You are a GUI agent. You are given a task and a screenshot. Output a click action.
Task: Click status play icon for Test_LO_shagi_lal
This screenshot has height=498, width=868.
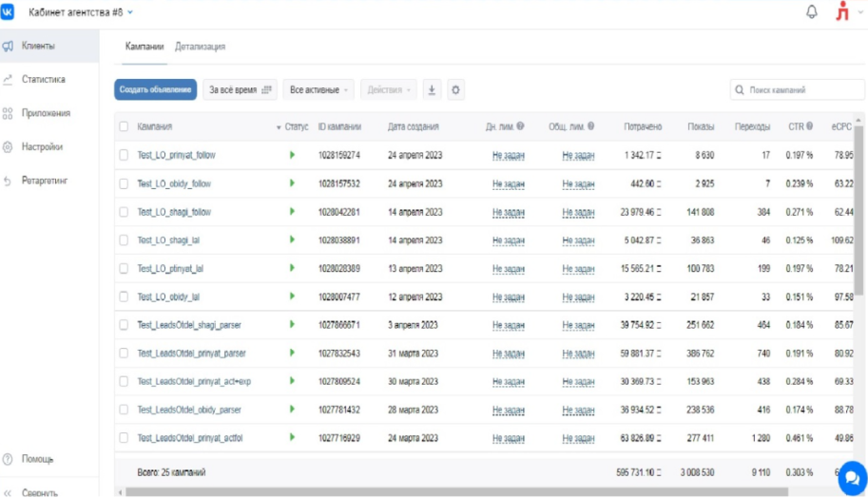coord(292,239)
